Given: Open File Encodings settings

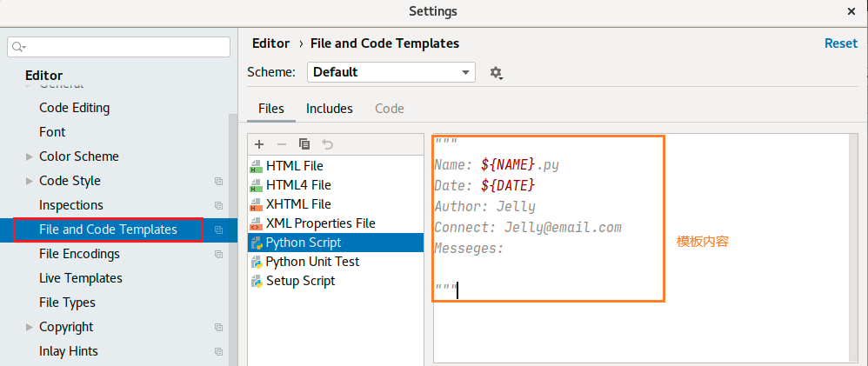Looking at the screenshot, I should tap(80, 254).
